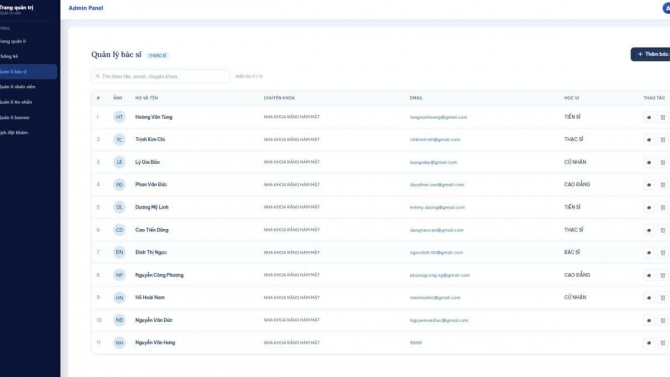
Task: Focus the doctor search input field
Action: point(161,76)
